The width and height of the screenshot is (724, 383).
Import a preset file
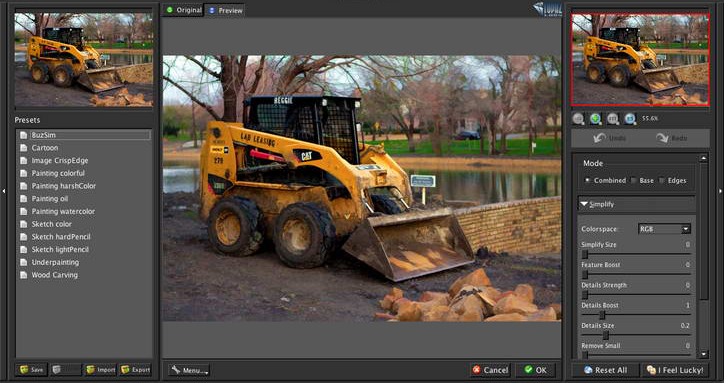pos(100,370)
